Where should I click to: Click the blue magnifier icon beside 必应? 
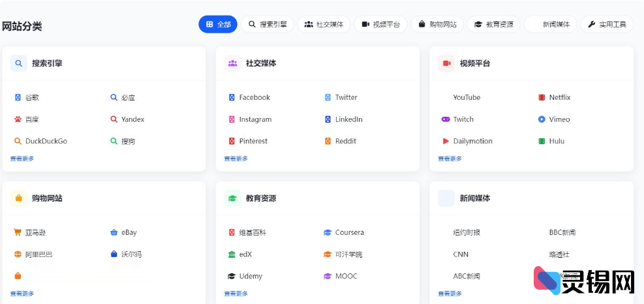pos(114,97)
